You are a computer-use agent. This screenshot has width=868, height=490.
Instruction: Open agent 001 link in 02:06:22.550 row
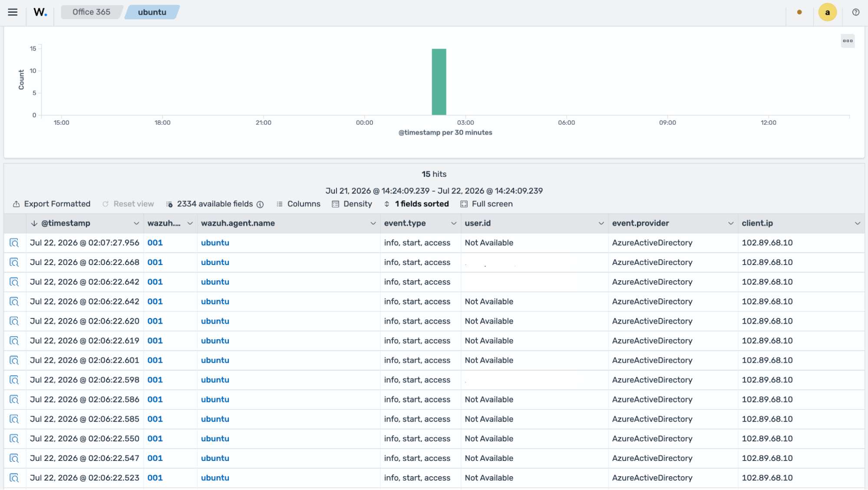click(x=155, y=439)
